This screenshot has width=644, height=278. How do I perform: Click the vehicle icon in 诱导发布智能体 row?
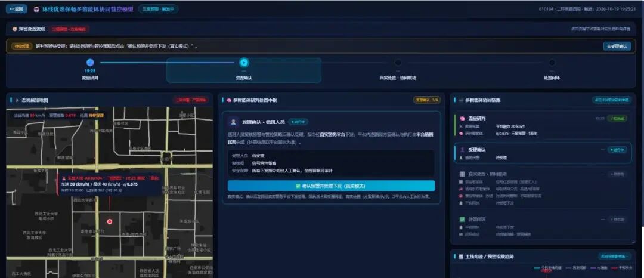click(x=461, y=189)
